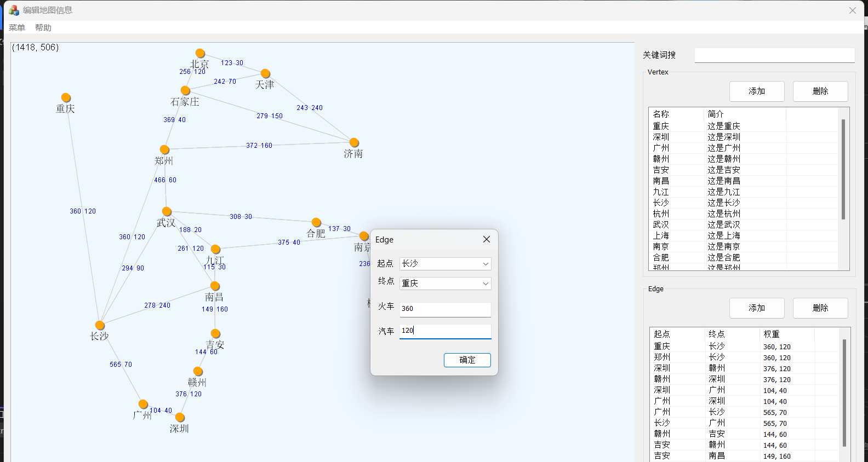Viewport: 868px width, 462px height.
Task: Click 添加 button in Vertex panel
Action: coord(756,91)
